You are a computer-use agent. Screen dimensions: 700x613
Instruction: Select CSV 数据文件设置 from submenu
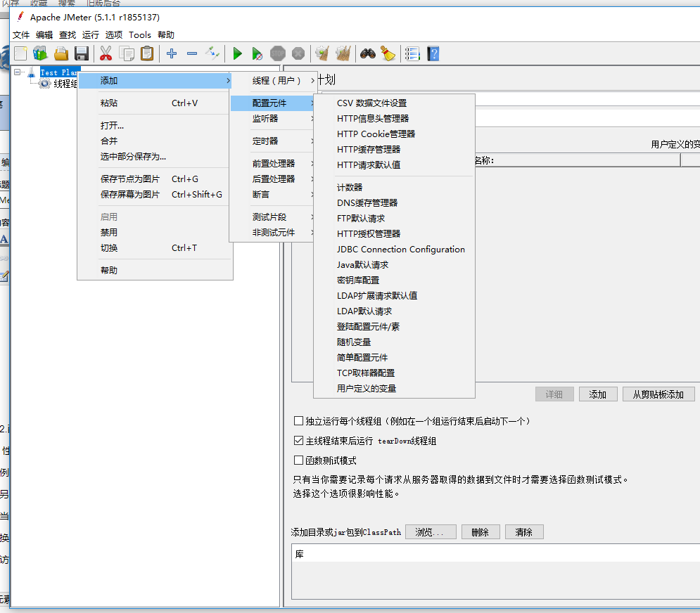[394, 103]
